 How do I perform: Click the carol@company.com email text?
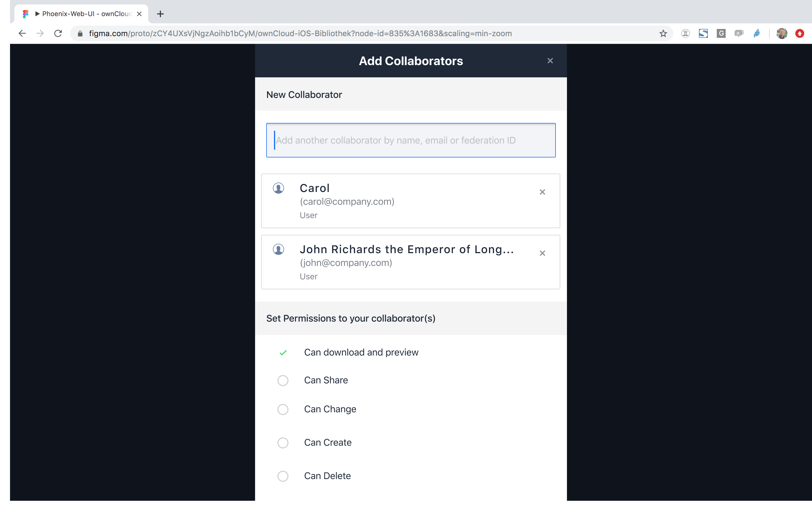[347, 201]
